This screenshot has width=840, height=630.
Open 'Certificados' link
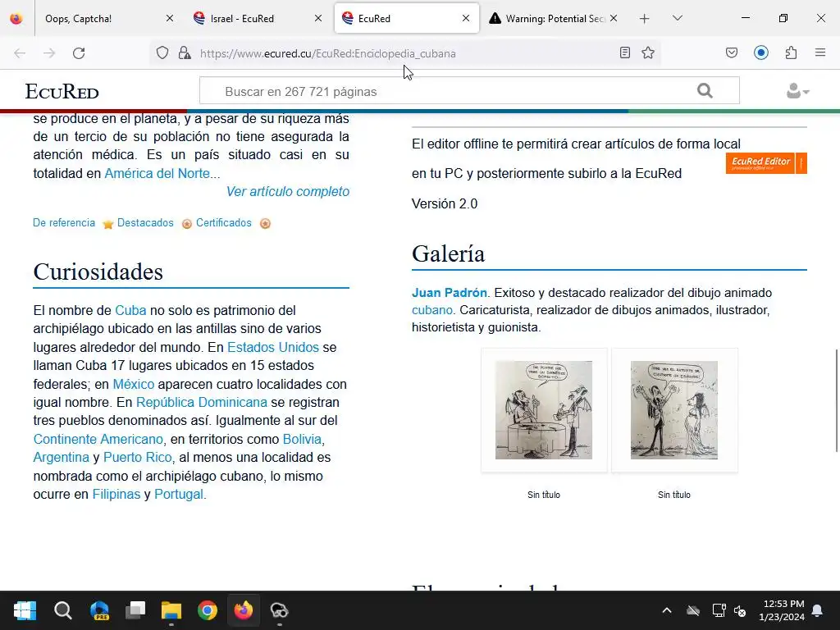tap(223, 223)
